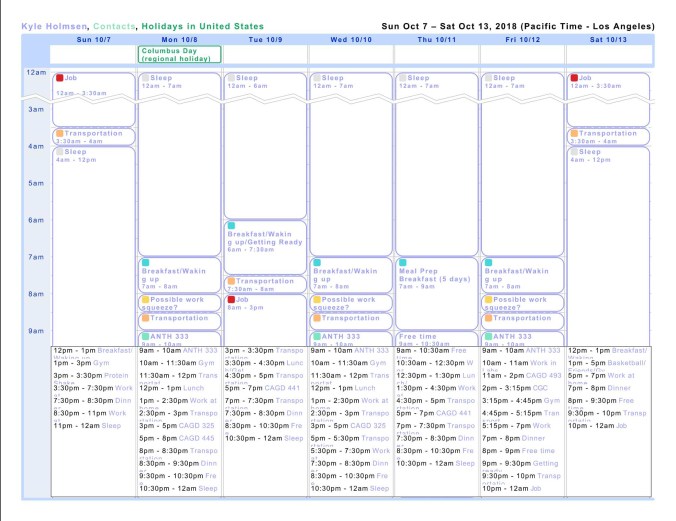Click the red square on Sunday's Job event
The height and width of the screenshot is (521, 676).
[60, 78]
